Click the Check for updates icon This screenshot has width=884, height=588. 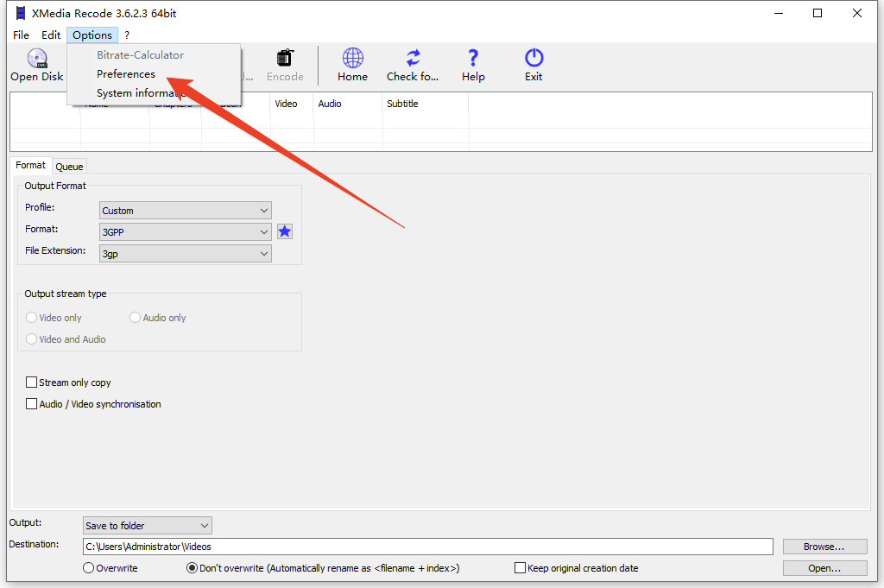(413, 59)
